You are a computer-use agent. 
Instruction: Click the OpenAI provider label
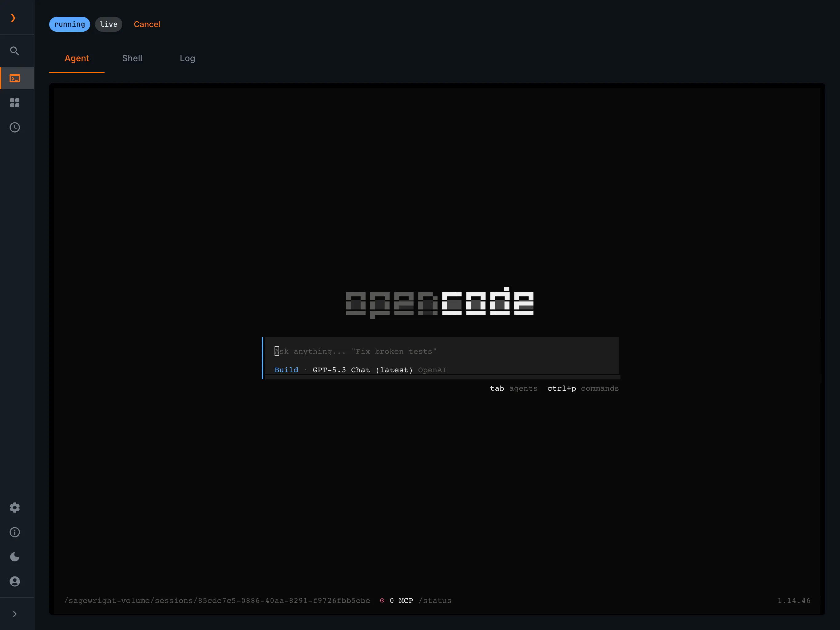coord(432,370)
